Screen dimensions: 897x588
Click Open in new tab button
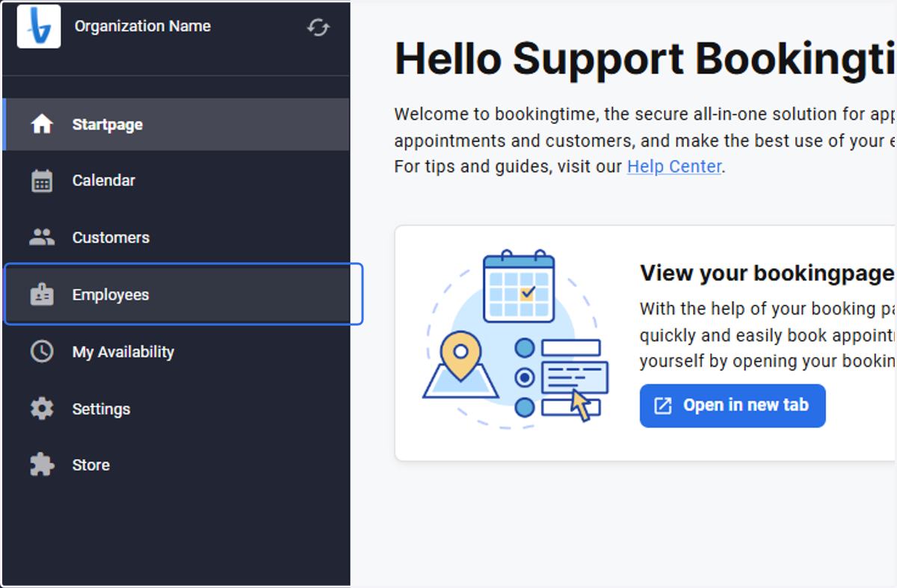(x=733, y=406)
